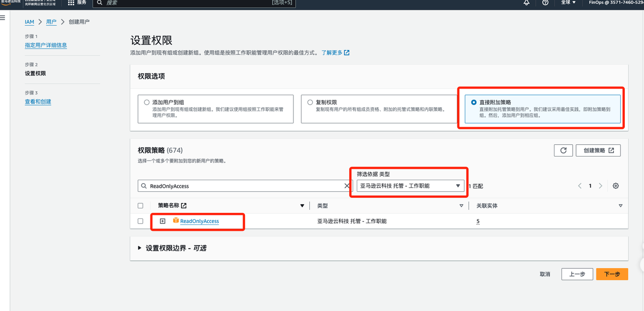Open the Users breadcrumb link

pos(51,22)
